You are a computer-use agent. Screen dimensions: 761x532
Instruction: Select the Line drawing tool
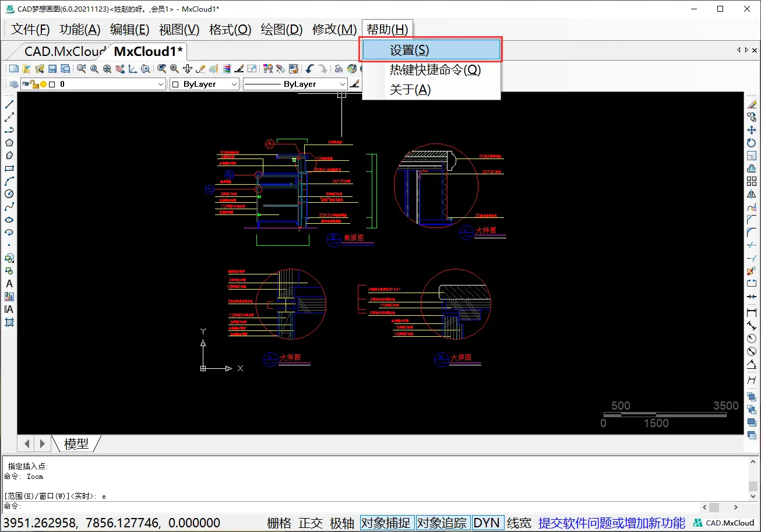coord(9,104)
